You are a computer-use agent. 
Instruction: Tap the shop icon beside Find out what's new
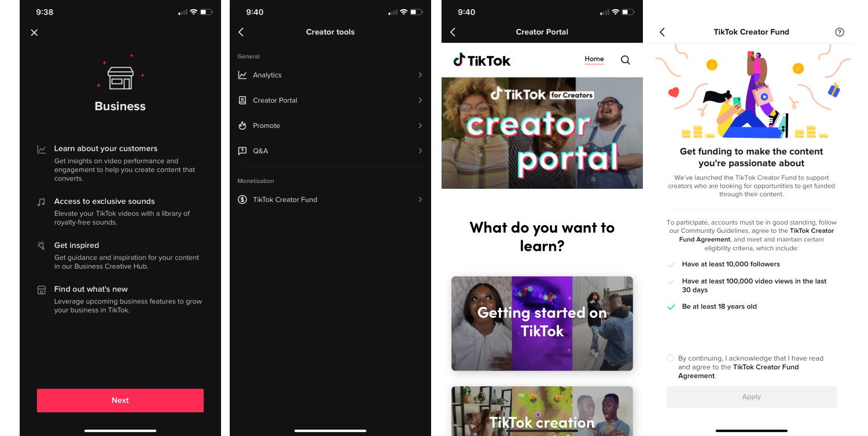pyautogui.click(x=41, y=290)
